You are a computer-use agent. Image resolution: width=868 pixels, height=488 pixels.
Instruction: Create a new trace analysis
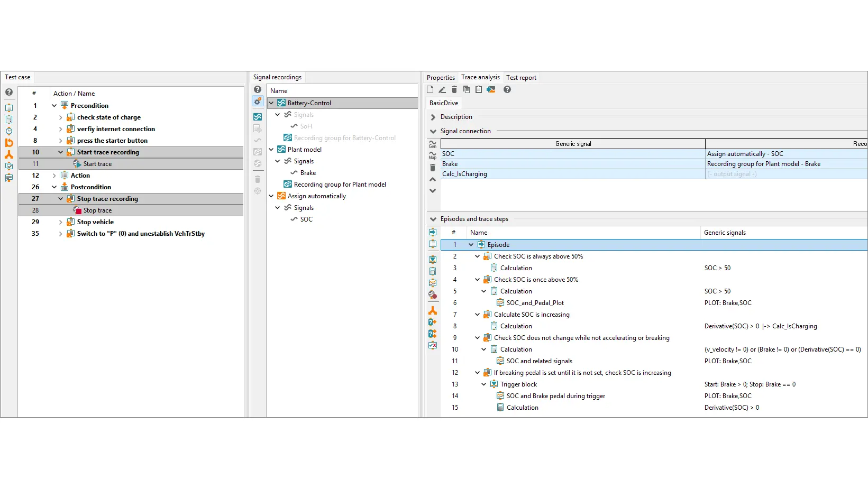430,90
